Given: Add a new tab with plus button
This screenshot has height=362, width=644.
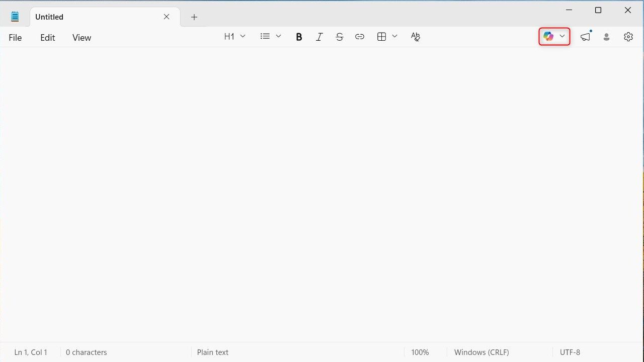Looking at the screenshot, I should (194, 17).
